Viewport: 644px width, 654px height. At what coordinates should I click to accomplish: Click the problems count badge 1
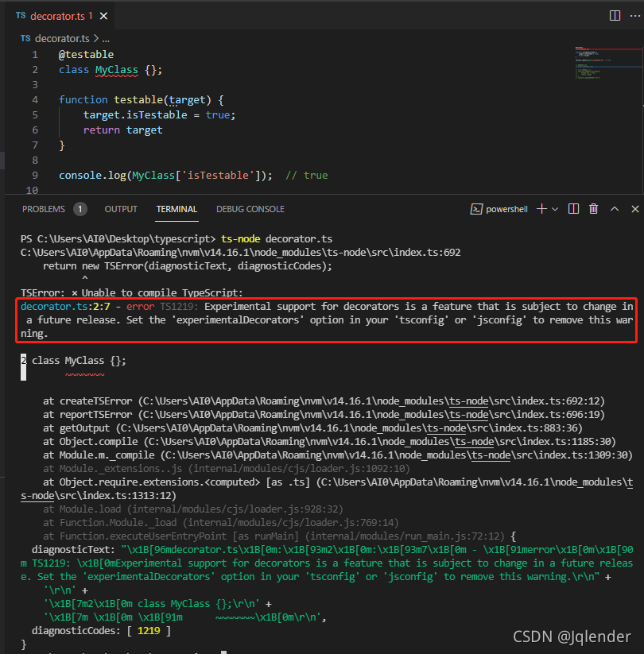(80, 209)
